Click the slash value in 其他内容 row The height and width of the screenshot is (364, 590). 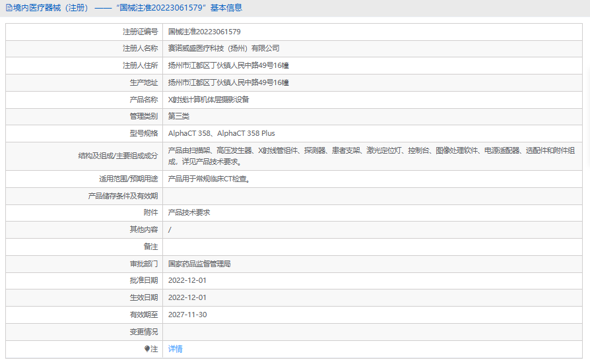tap(170, 229)
